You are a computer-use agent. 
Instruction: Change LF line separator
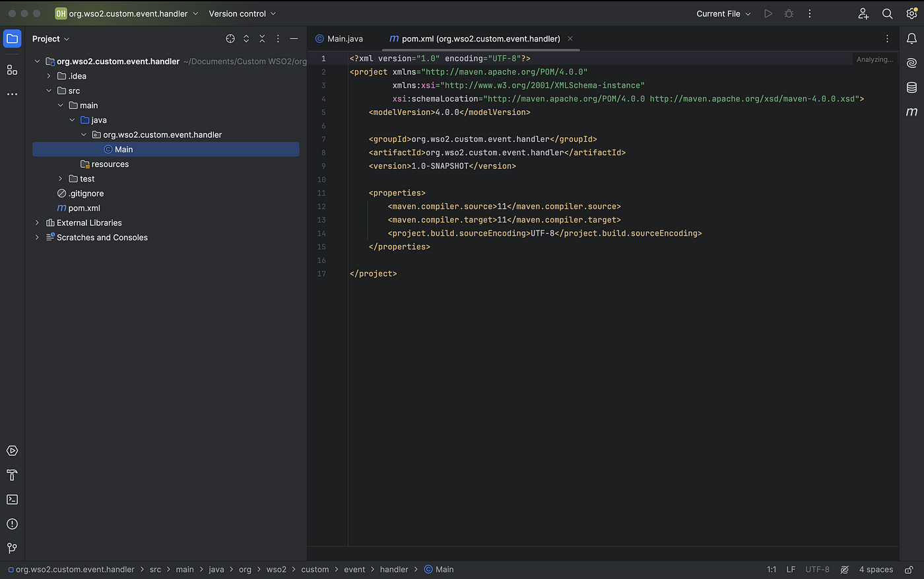click(x=791, y=570)
